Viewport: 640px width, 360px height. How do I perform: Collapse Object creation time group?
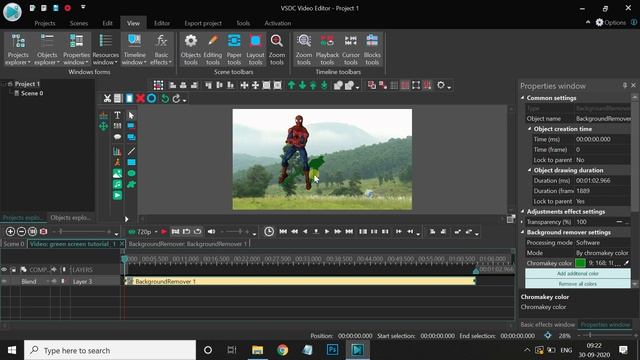coord(529,129)
